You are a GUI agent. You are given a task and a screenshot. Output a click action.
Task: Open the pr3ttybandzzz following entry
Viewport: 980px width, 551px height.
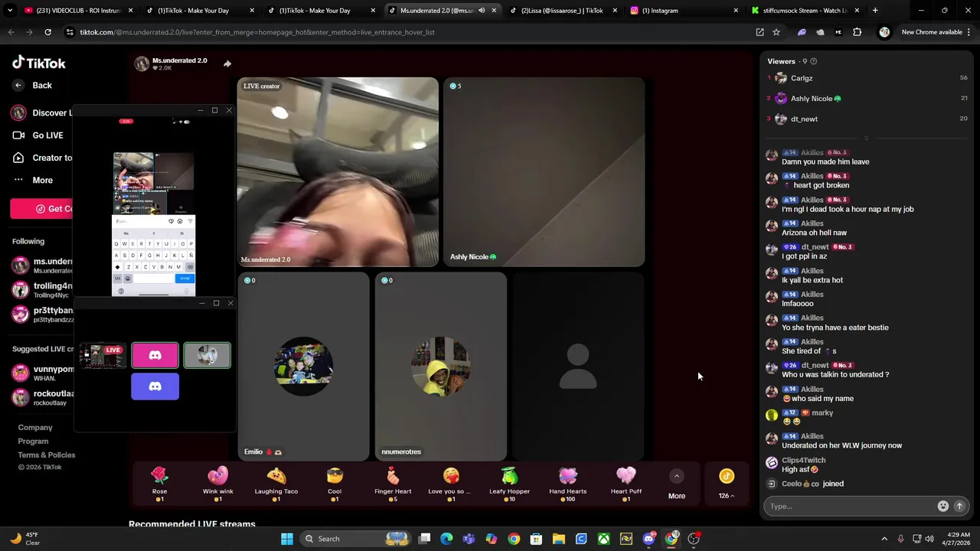(43, 315)
